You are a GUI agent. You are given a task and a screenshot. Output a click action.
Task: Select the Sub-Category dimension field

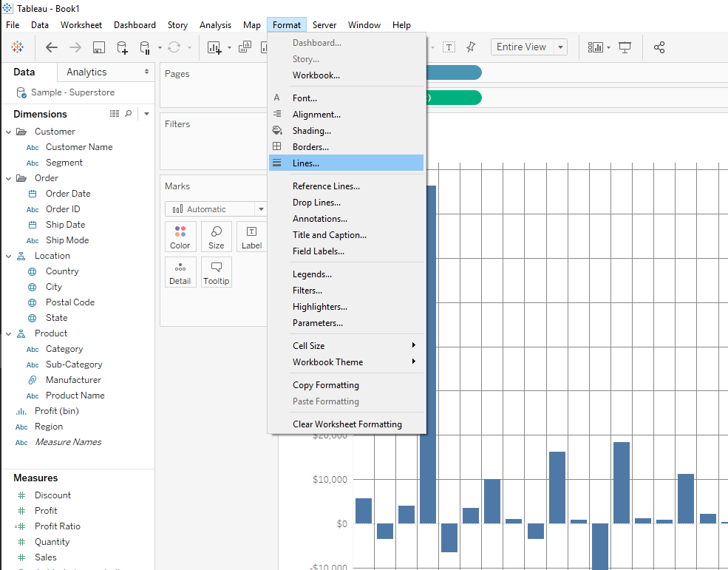74,364
